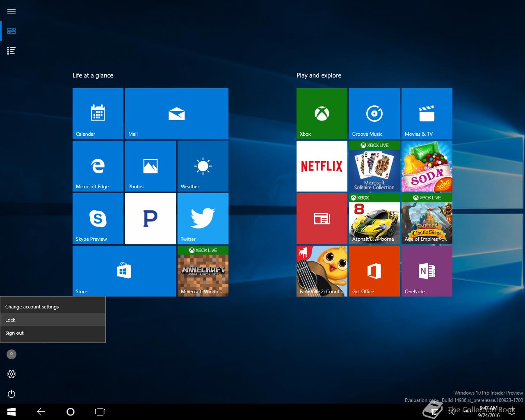Choose Lock from account menu
525x420 pixels.
pyautogui.click(x=53, y=320)
